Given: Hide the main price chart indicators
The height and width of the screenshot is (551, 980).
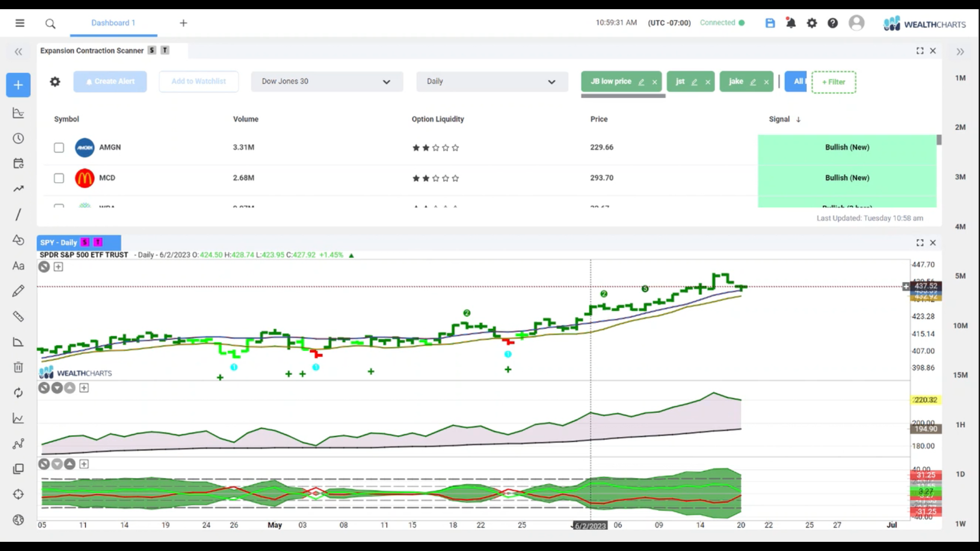Looking at the screenshot, I should [44, 267].
